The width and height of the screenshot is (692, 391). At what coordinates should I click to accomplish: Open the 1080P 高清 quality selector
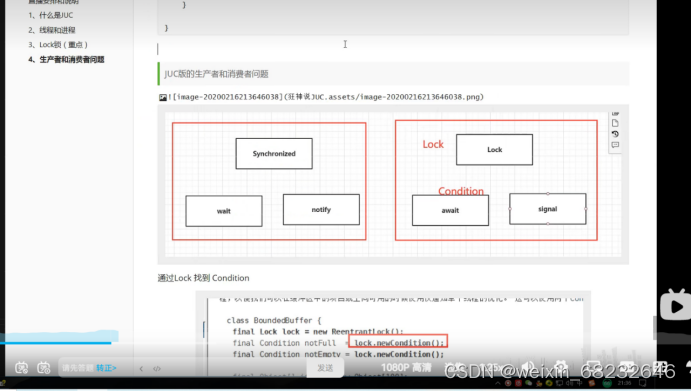(x=406, y=368)
